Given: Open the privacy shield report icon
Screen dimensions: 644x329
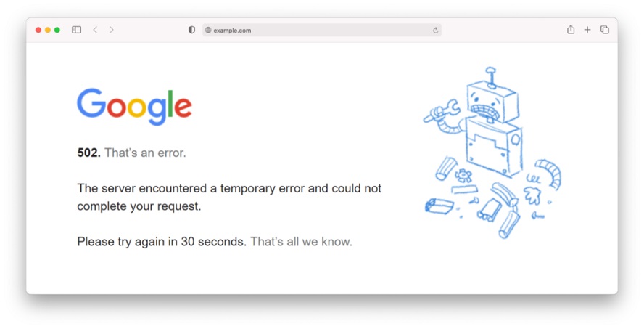Looking at the screenshot, I should click(191, 30).
